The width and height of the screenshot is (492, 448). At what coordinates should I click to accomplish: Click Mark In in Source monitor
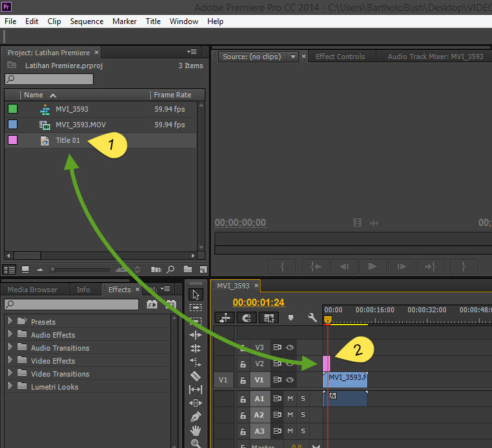pos(282,266)
